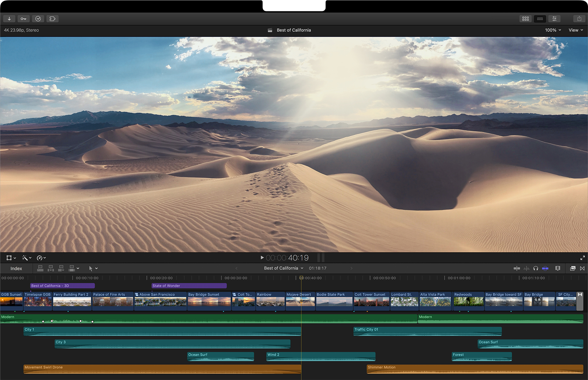Open the Timeline Index
Image resolution: width=588 pixels, height=380 pixels.
point(16,268)
